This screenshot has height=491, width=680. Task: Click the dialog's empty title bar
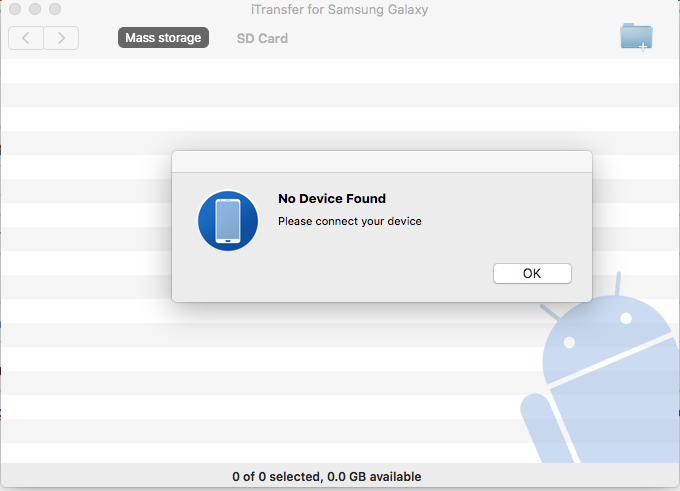[x=382, y=162]
